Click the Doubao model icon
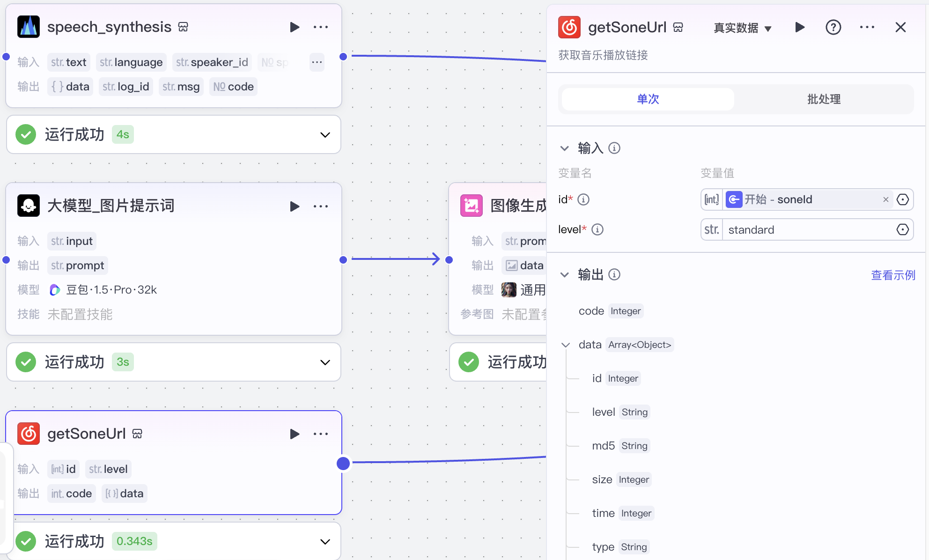This screenshot has width=929, height=560. pyautogui.click(x=55, y=289)
